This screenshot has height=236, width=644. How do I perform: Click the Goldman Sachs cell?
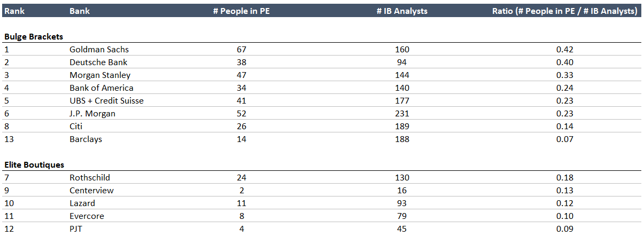99,49
